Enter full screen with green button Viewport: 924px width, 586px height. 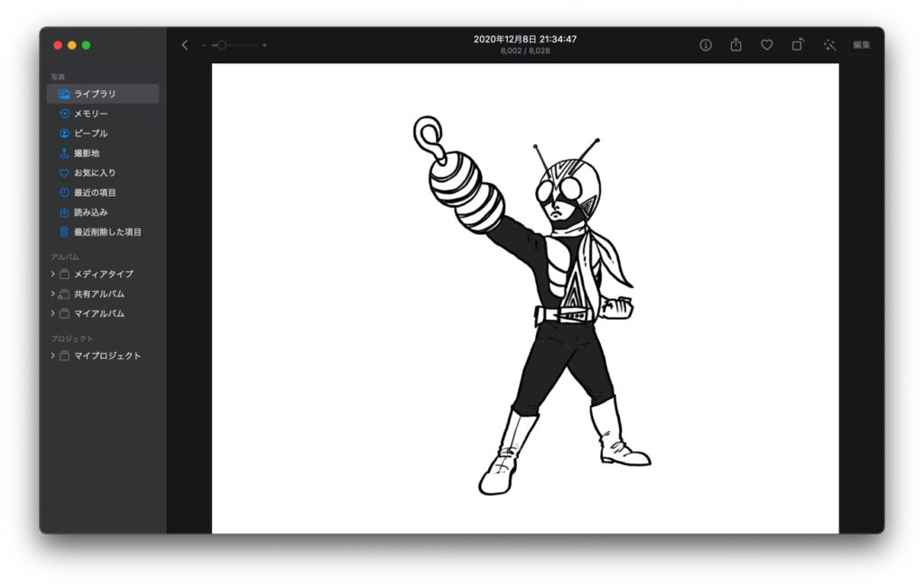click(x=86, y=45)
